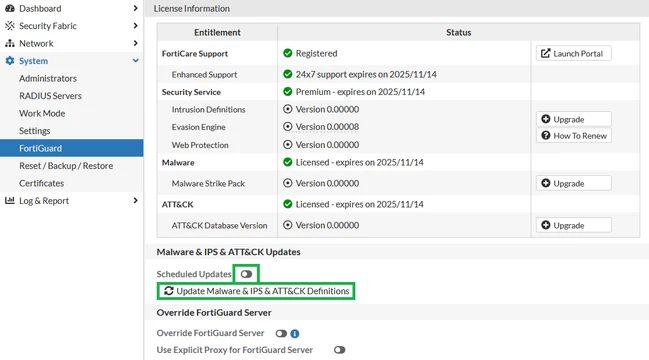Click the refresh icon in Update Definitions button

coord(169,291)
